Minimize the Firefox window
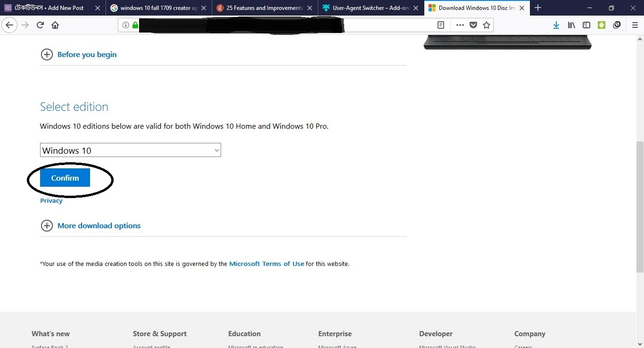The width and height of the screenshot is (644, 348). (x=590, y=8)
